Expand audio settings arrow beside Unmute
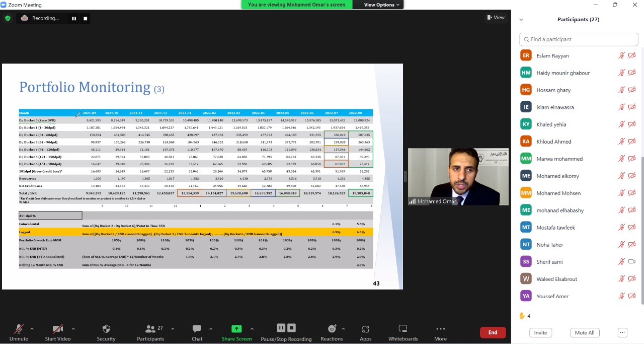 coord(32,329)
